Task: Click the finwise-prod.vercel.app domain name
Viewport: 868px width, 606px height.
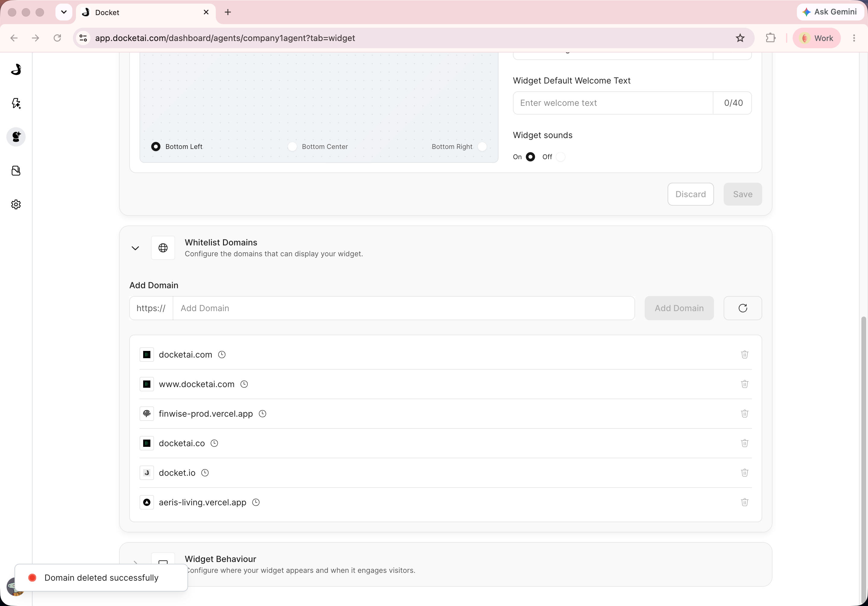Action: pyautogui.click(x=206, y=413)
